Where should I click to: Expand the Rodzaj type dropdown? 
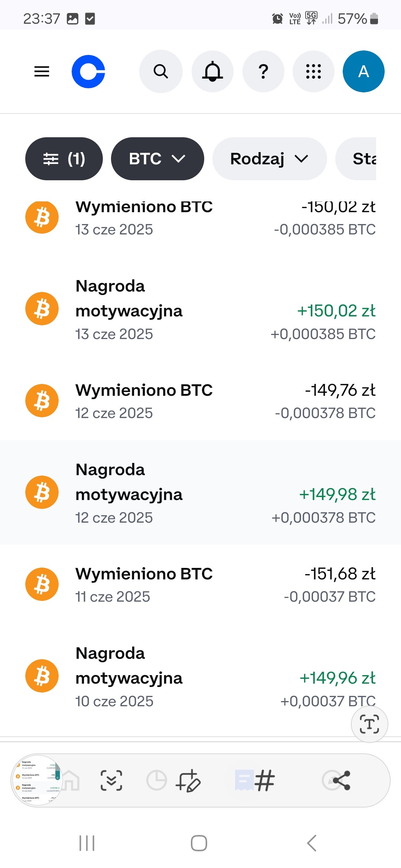[270, 159]
